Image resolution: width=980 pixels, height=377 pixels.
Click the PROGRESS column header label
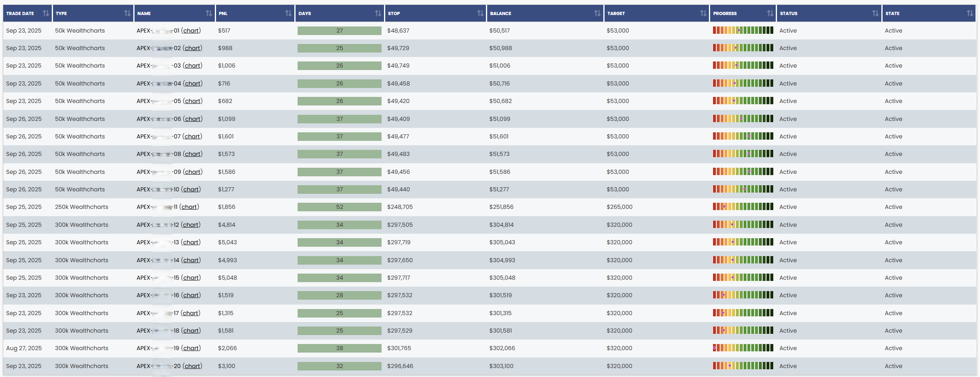pyautogui.click(x=725, y=13)
